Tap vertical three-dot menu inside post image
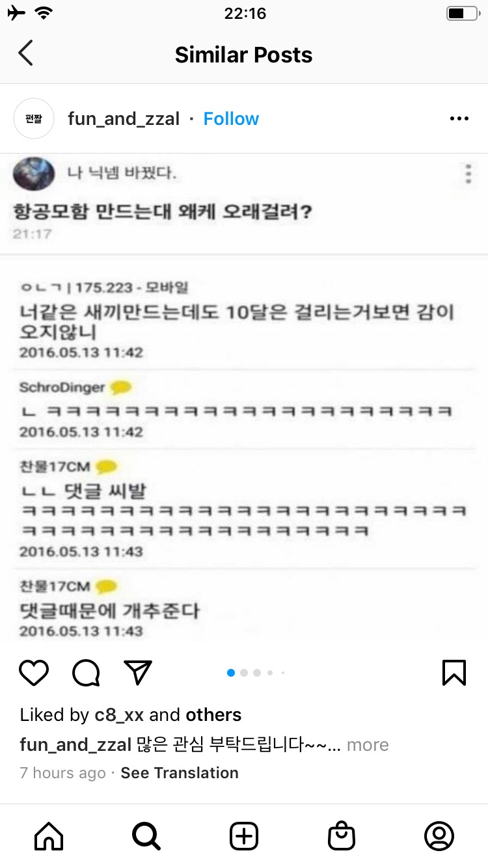The image size is (488, 868). pyautogui.click(x=468, y=174)
